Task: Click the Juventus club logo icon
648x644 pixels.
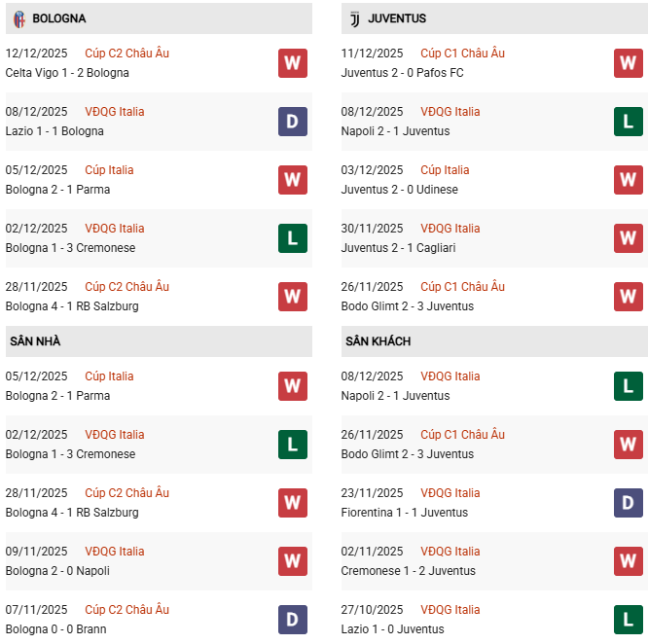Action: pos(354,18)
